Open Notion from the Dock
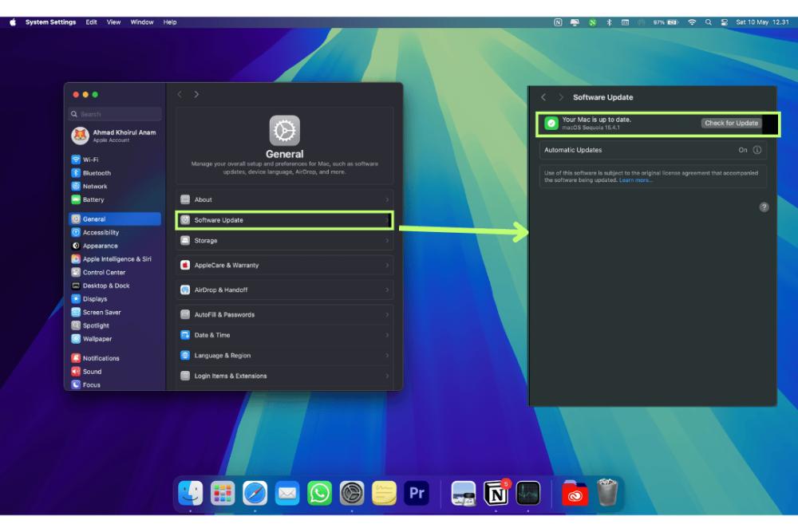798x532 pixels. click(x=496, y=493)
